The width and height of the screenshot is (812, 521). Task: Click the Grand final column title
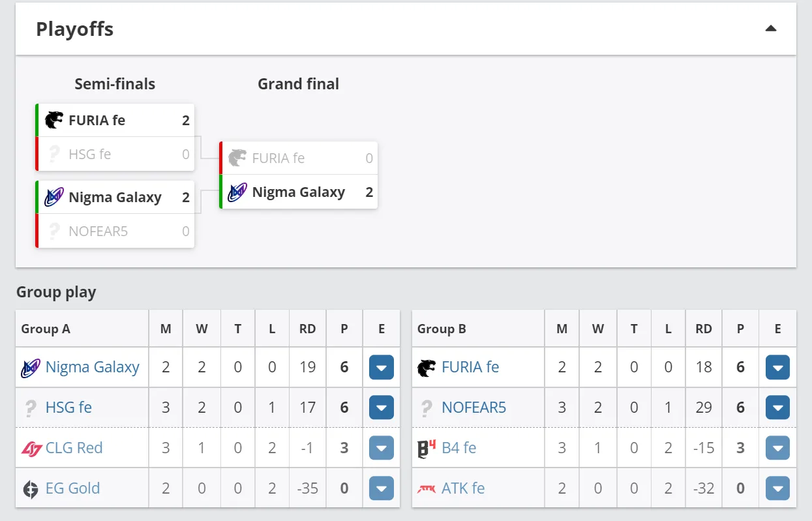point(298,84)
